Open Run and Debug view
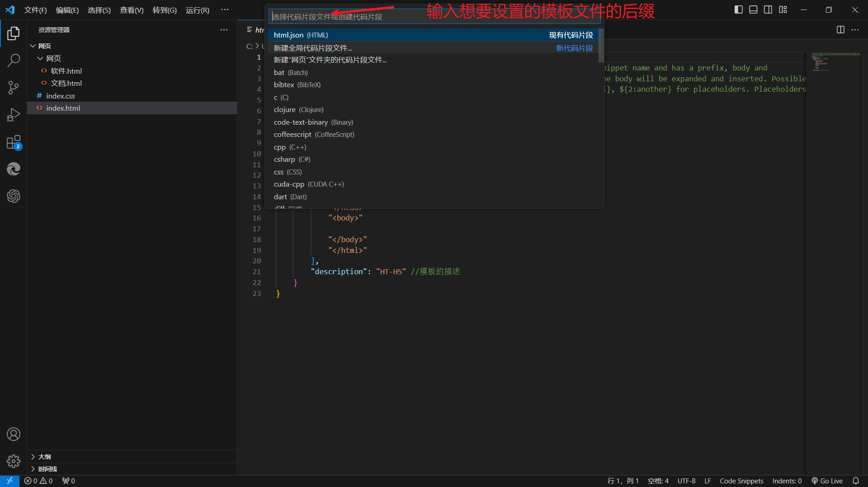 (14, 115)
